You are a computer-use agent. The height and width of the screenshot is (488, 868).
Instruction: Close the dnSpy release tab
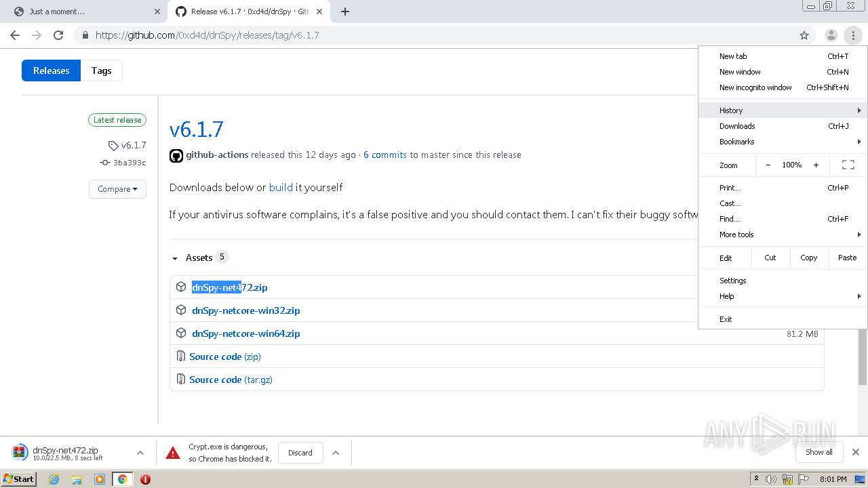(319, 12)
